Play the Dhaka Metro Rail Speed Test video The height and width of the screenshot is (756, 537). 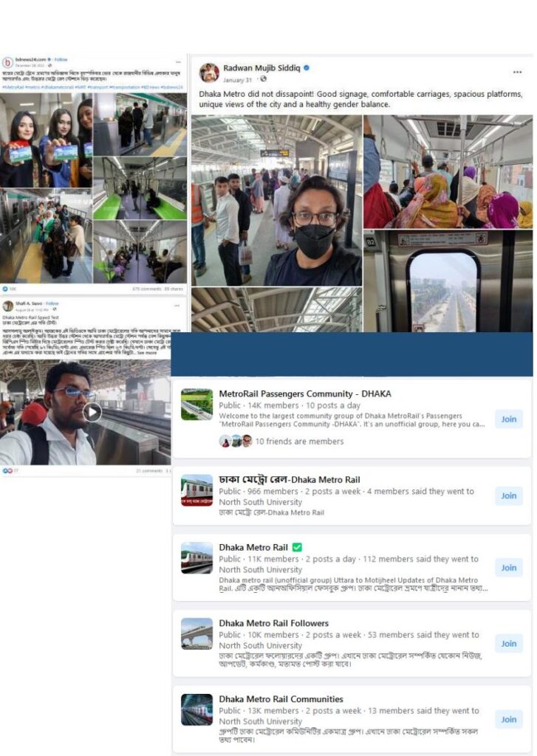92,412
